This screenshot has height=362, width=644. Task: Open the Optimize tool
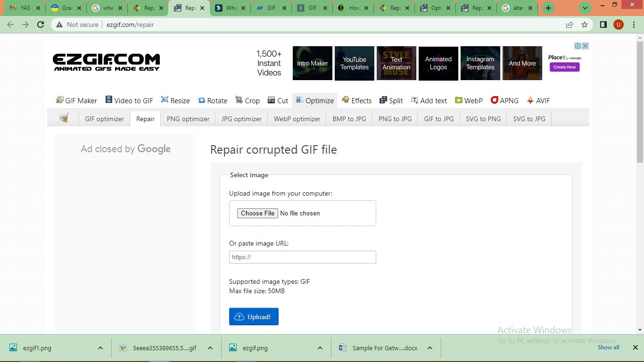pyautogui.click(x=314, y=100)
